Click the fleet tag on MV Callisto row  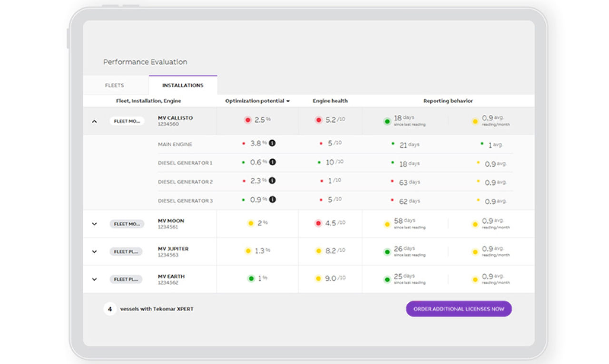127,121
